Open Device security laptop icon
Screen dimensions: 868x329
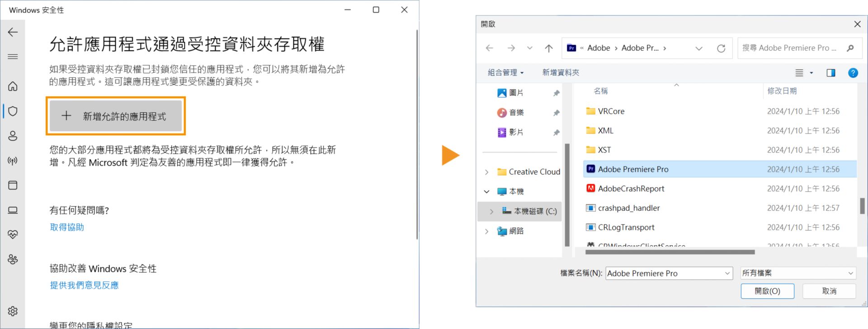[x=13, y=210]
